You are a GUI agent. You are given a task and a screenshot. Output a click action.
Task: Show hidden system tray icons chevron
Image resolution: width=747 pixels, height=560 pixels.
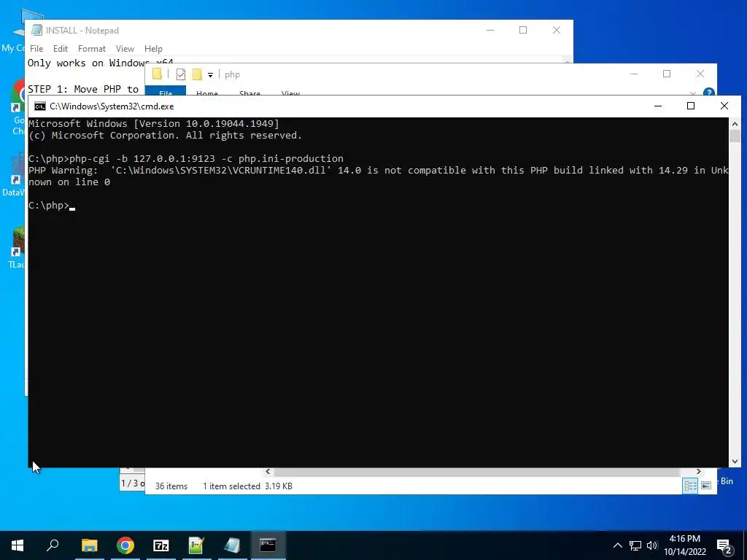(617, 545)
